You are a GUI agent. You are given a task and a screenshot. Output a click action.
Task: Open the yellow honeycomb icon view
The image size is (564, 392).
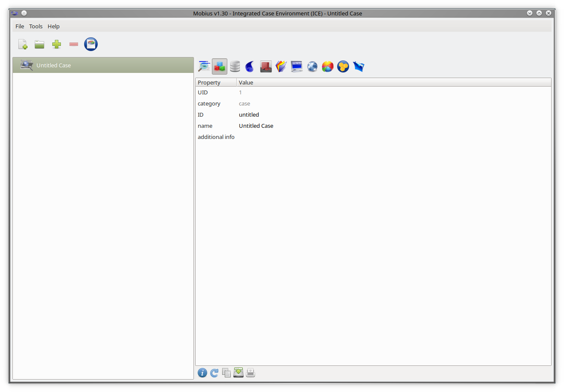coord(343,66)
